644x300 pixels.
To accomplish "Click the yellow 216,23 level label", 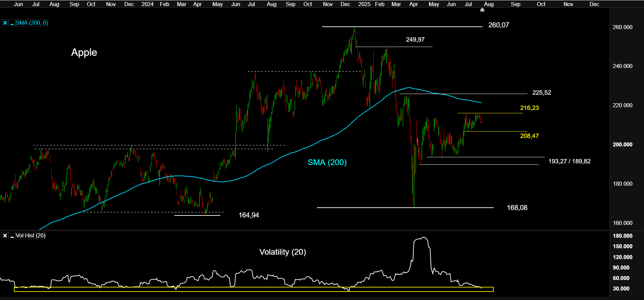I will [x=529, y=108].
